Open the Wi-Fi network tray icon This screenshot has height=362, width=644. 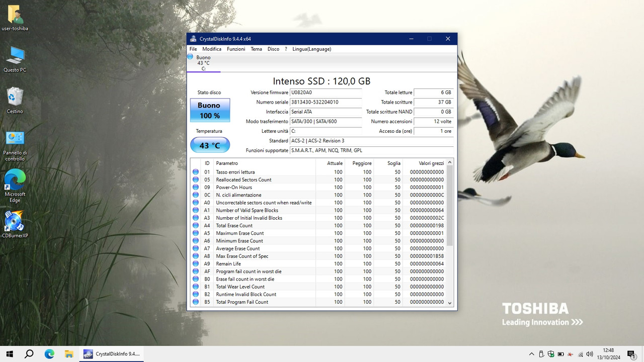point(581,354)
